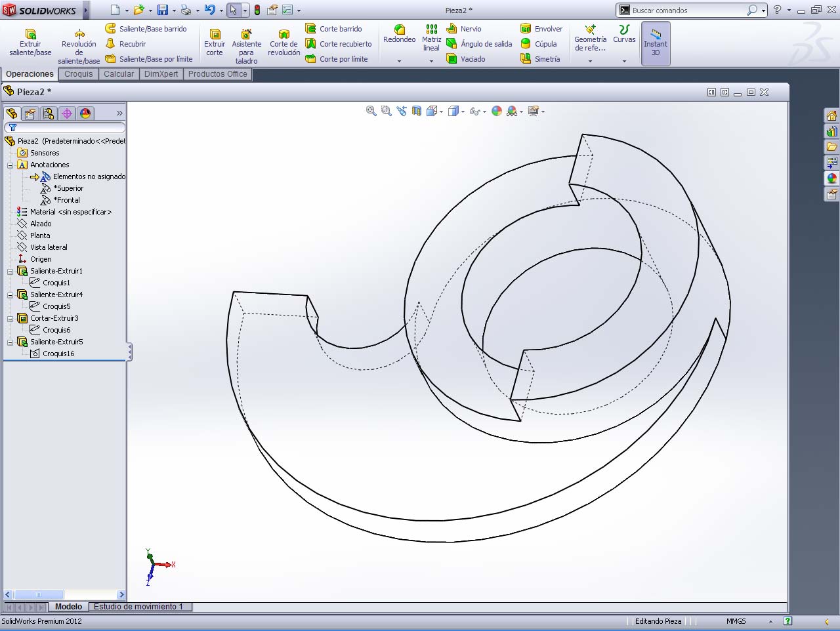Click the Buscar comandos search field

tap(688, 10)
